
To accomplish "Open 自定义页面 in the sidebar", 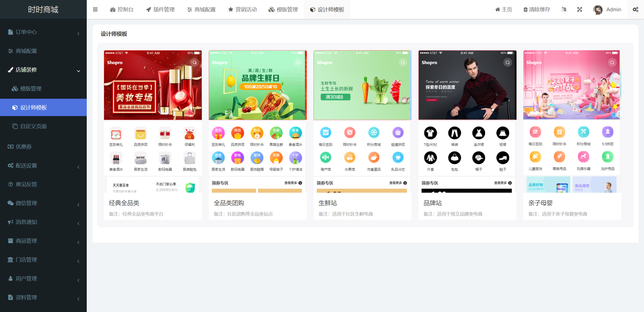I will tap(43, 126).
